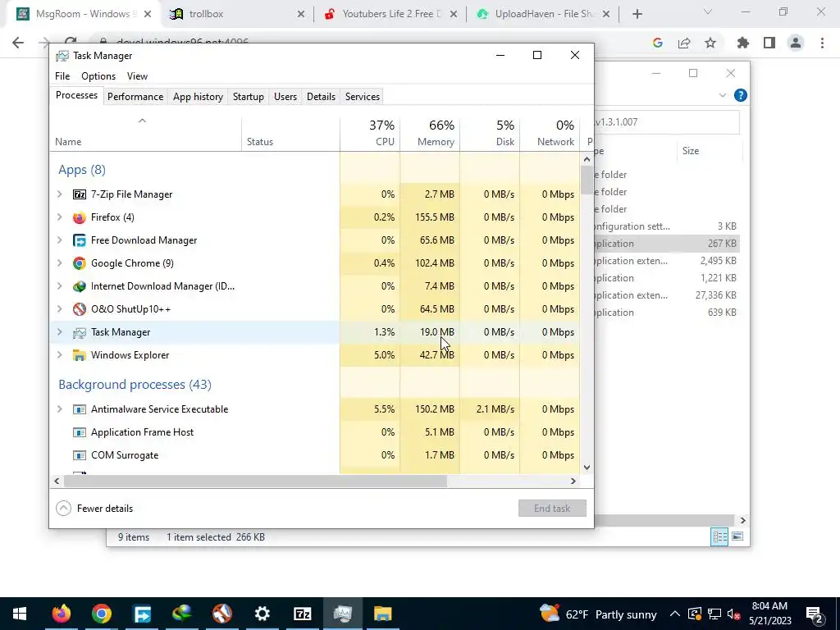Expand Antimalware Service Executable process
This screenshot has width=840, height=630.
(x=59, y=409)
